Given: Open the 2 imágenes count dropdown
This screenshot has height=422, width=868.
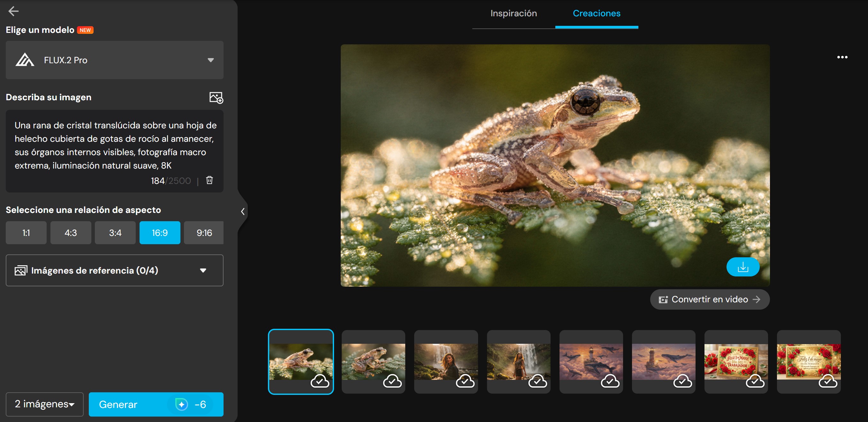Looking at the screenshot, I should point(44,404).
